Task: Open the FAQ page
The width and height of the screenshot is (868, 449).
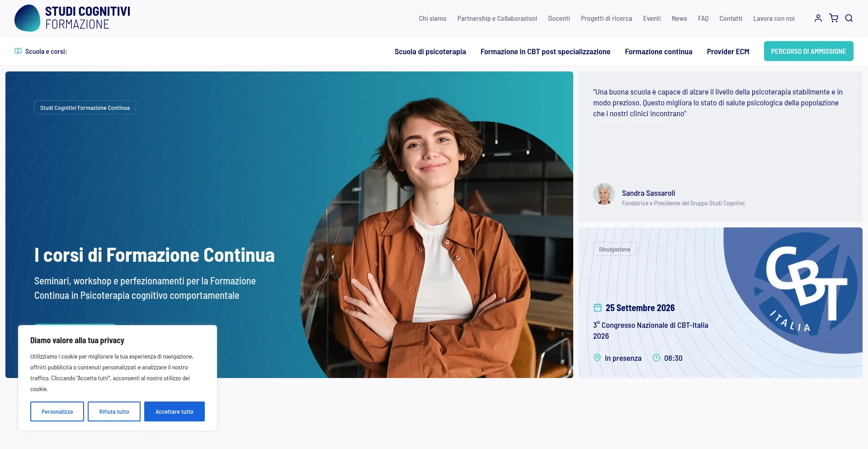Action: coord(703,19)
